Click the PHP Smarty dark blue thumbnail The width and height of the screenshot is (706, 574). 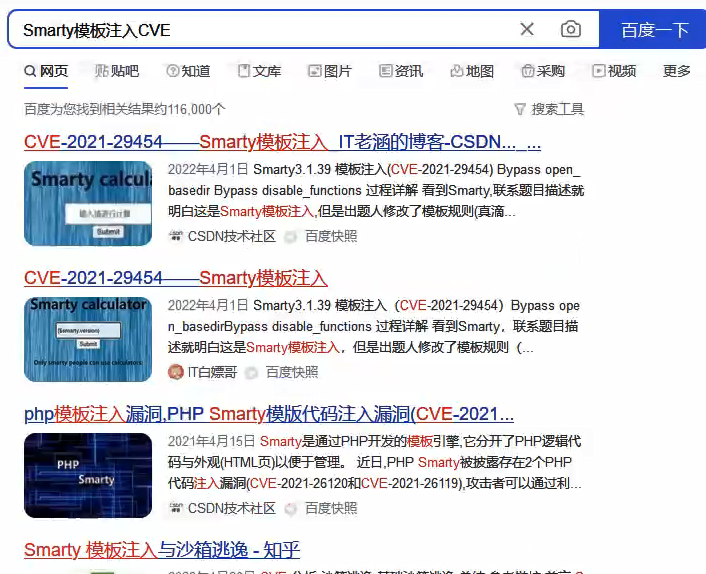[88, 475]
